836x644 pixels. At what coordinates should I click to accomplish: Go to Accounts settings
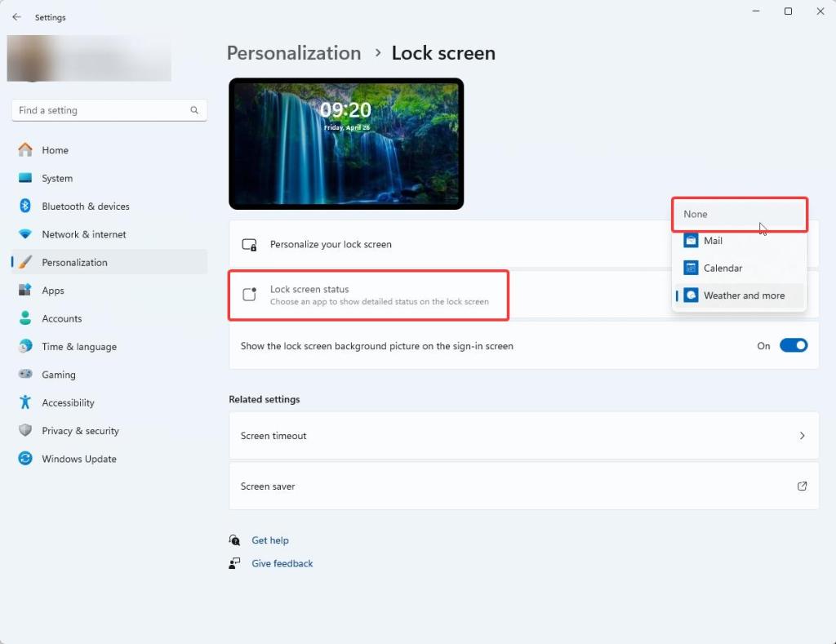(109, 318)
